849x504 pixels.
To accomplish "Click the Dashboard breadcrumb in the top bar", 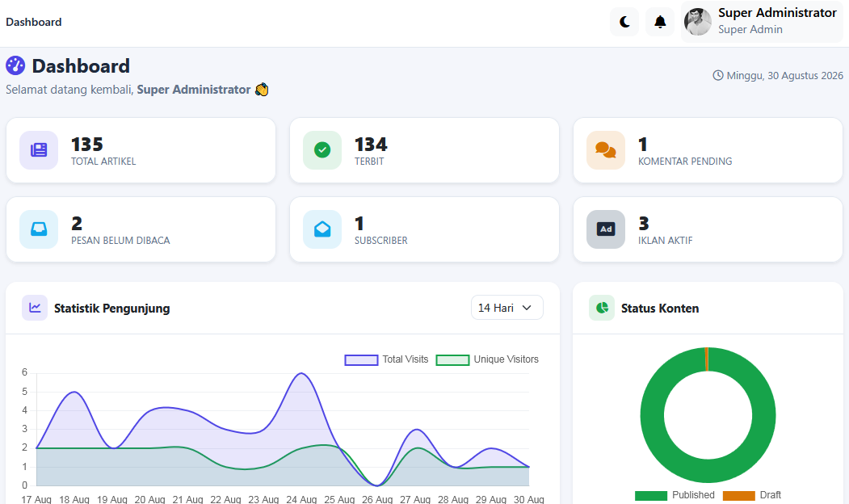I will tap(34, 22).
